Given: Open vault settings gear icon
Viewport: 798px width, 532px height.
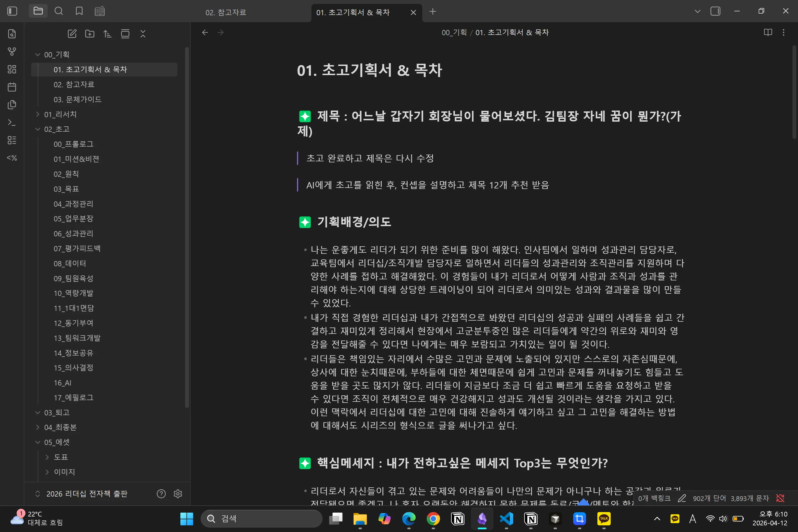Looking at the screenshot, I should (178, 494).
